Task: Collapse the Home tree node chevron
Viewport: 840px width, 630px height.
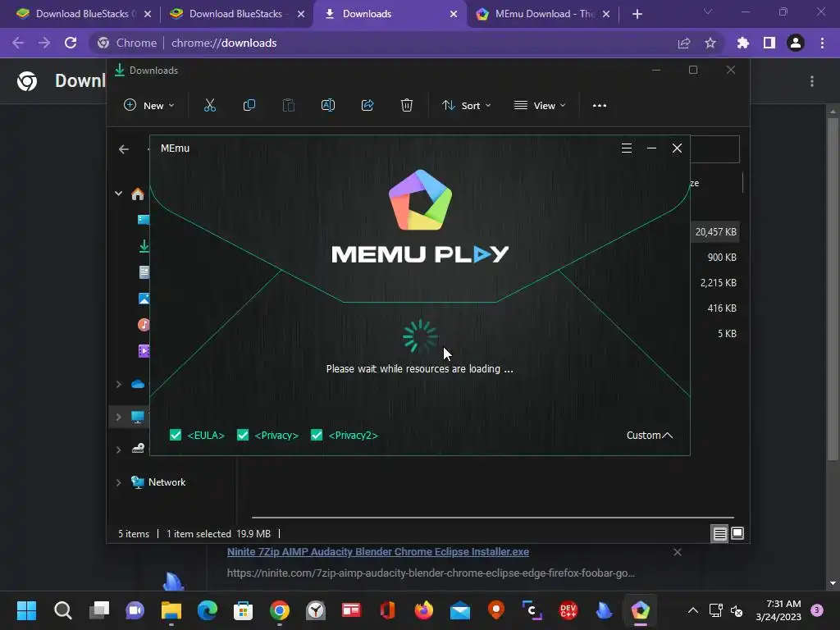Action: [118, 194]
